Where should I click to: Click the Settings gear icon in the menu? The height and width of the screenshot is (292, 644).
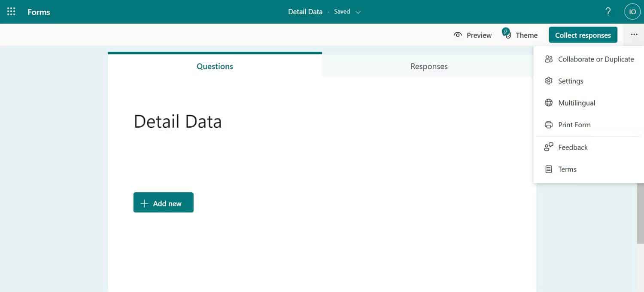tap(548, 81)
